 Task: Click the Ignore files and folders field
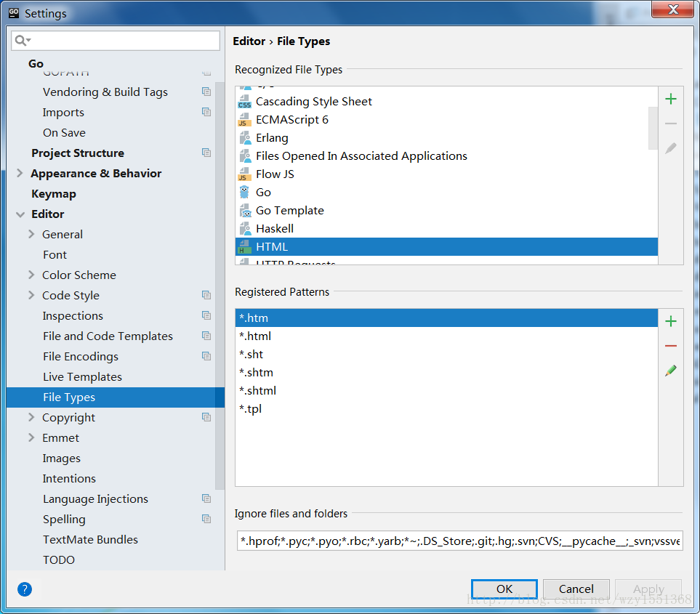coord(459,541)
